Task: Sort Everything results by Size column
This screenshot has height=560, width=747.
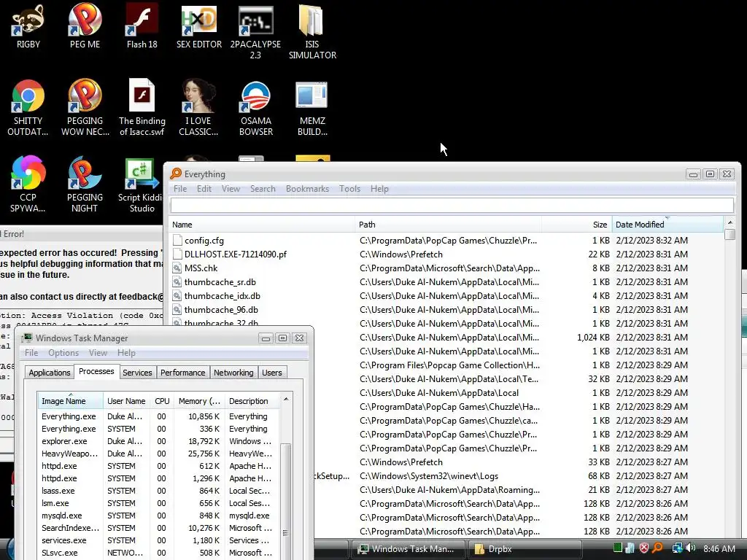Action: tap(576, 225)
